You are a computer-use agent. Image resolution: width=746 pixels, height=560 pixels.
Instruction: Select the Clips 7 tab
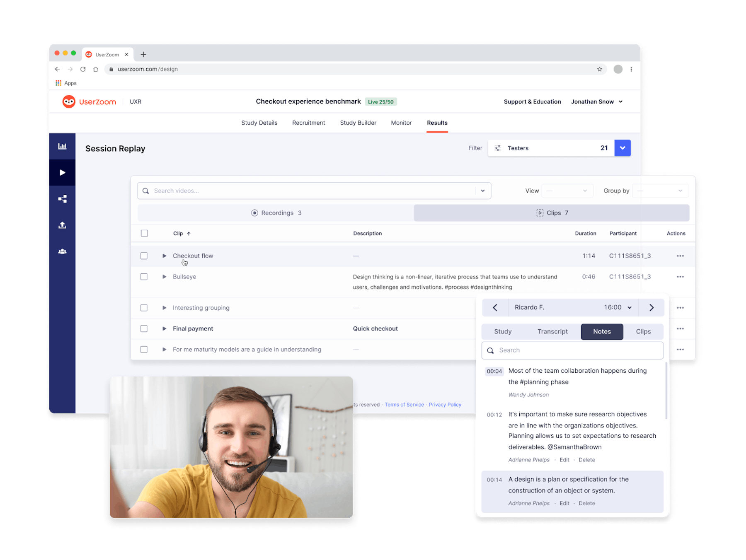(552, 213)
